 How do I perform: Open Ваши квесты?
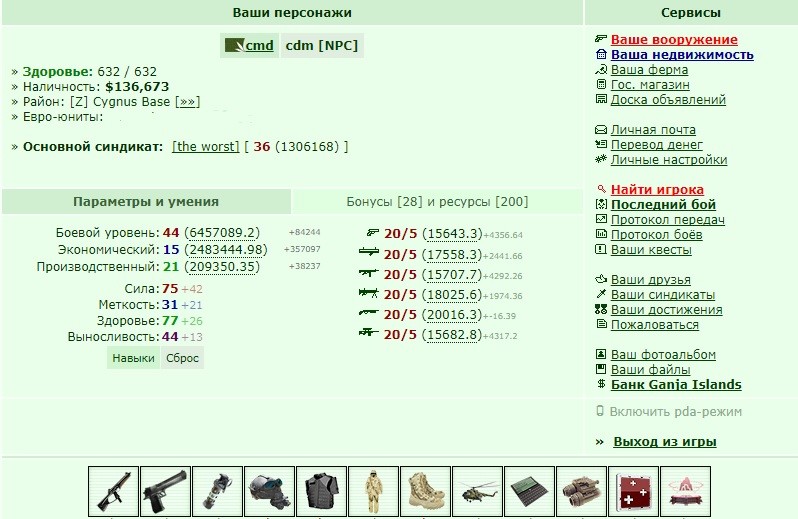click(x=651, y=250)
